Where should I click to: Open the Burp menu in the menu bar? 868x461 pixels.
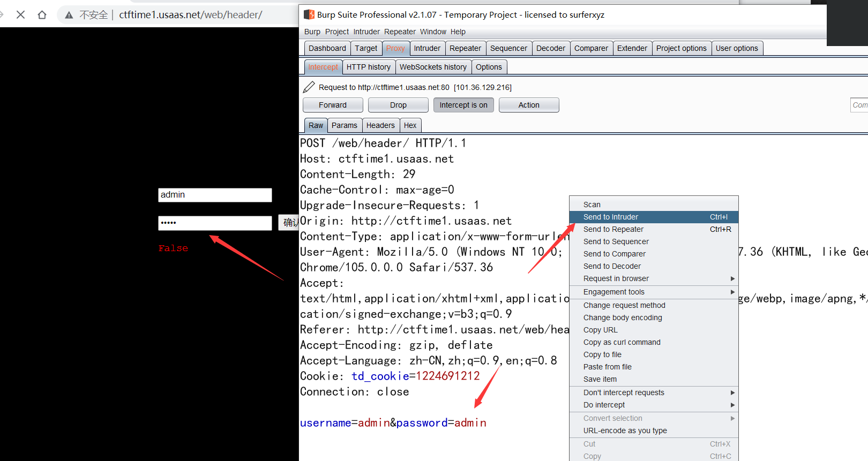pos(312,32)
